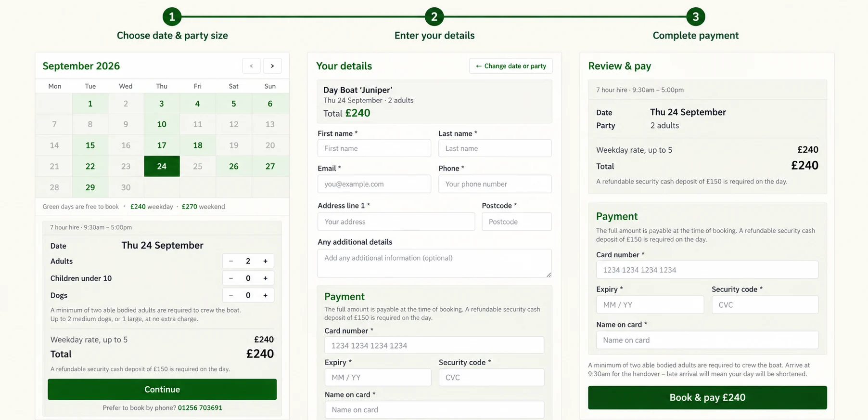Decrease the number of Adults

coord(231,261)
